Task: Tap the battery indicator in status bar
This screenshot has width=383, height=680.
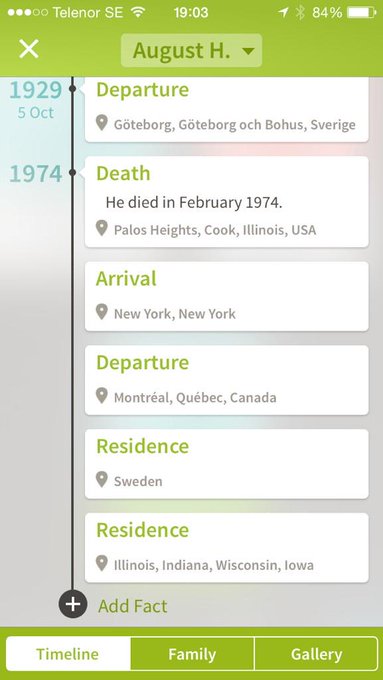Action: click(x=362, y=13)
